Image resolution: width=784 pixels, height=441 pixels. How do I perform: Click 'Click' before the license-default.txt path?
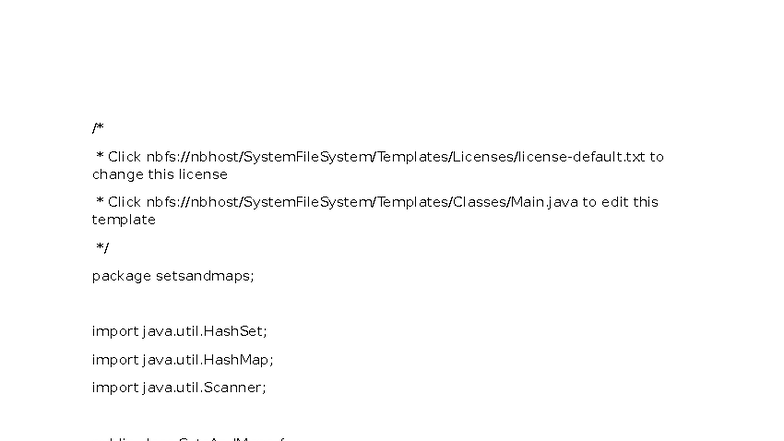(x=124, y=157)
